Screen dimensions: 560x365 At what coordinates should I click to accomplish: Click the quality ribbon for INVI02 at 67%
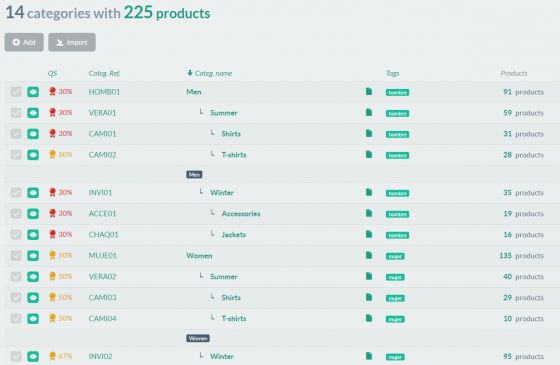tap(52, 356)
